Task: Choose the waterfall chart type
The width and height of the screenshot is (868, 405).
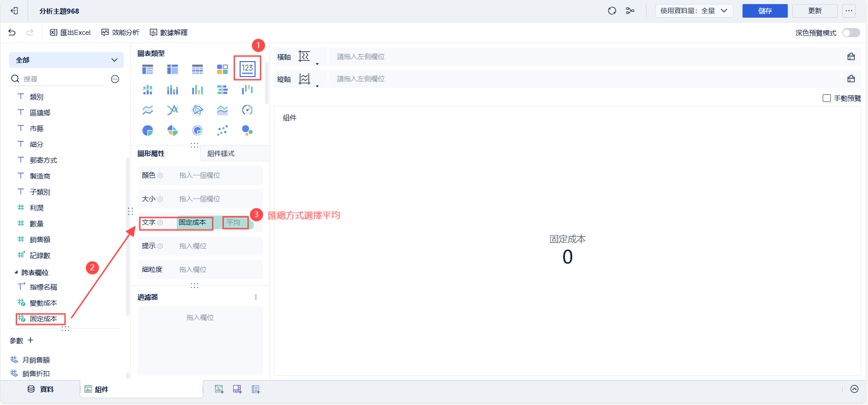Action: pyautogui.click(x=247, y=90)
